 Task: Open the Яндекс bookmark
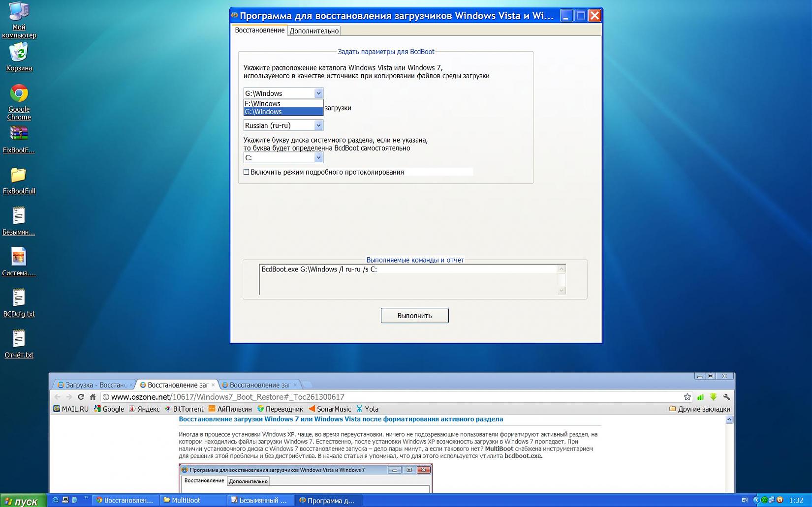click(144, 409)
